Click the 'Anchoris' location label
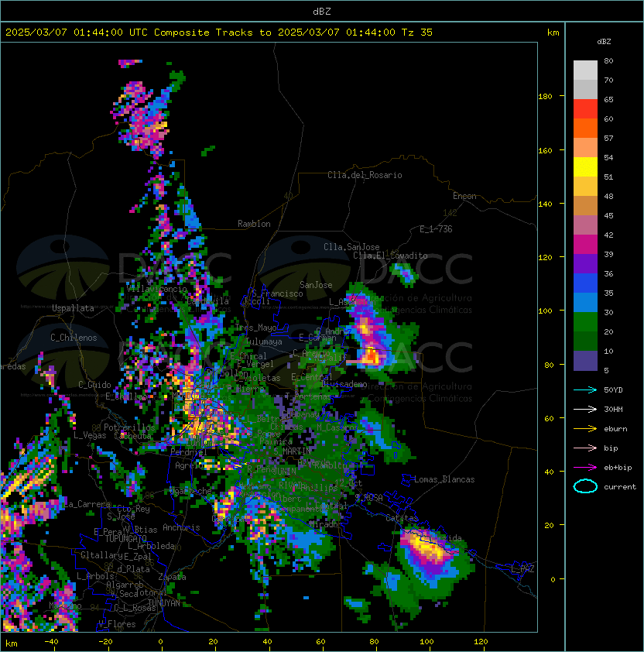This screenshot has height=652, width=644. point(181,527)
